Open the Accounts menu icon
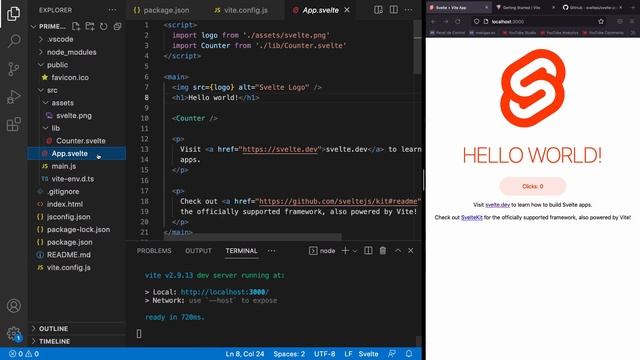This screenshot has width=640, height=360. tap(13, 306)
